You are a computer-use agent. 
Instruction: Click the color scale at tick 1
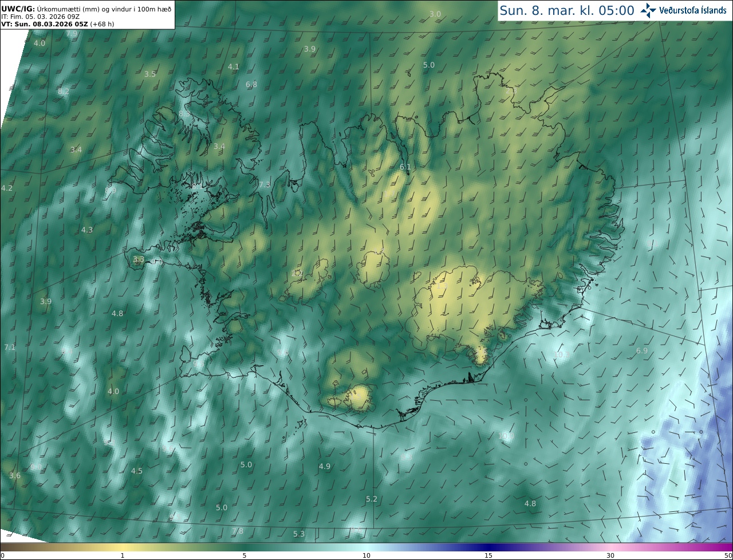(x=122, y=555)
